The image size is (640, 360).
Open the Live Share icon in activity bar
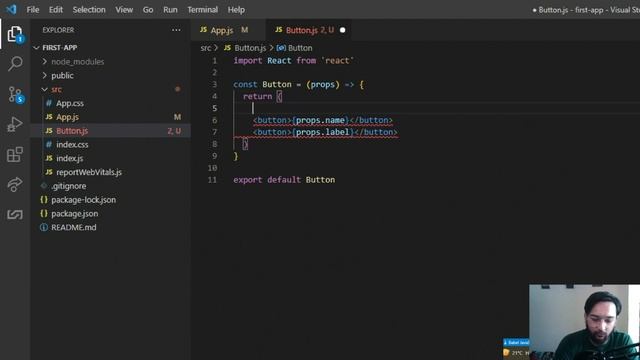coord(15,184)
